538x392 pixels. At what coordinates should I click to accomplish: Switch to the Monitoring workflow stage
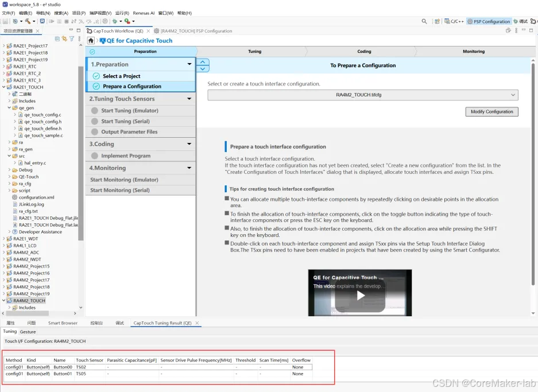click(x=474, y=52)
